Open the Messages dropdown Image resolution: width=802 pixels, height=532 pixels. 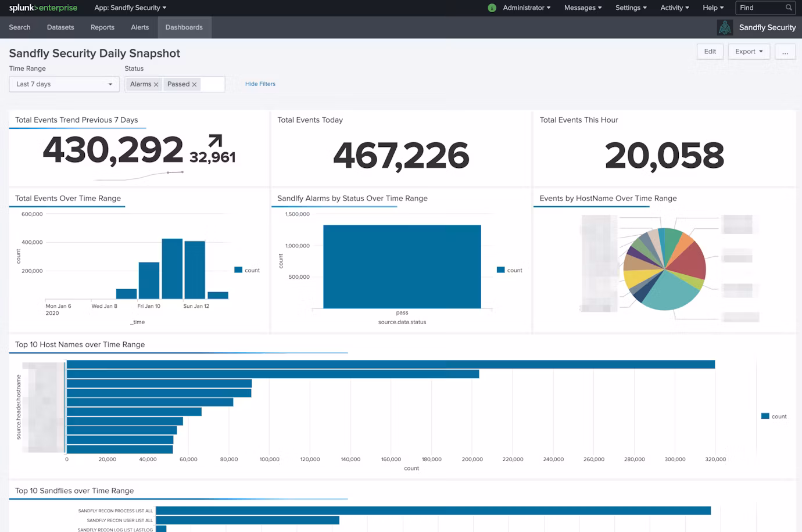[583, 8]
